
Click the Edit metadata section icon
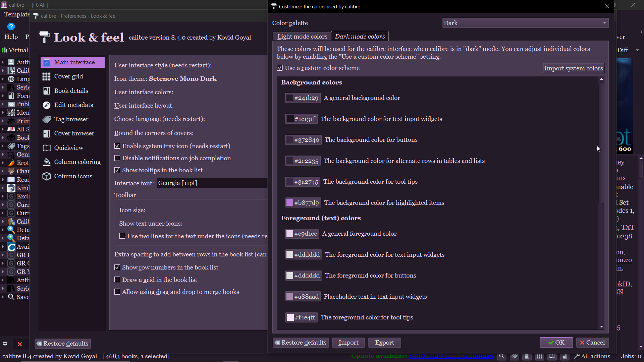(x=47, y=105)
